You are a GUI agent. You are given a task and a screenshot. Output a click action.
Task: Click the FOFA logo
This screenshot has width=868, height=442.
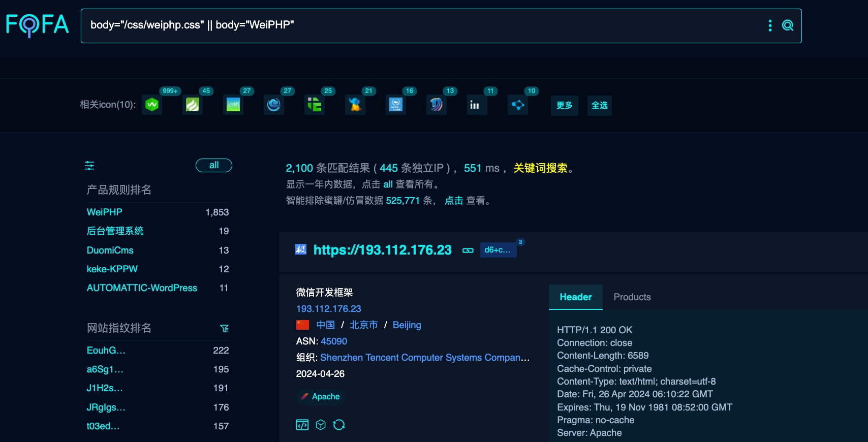37,25
